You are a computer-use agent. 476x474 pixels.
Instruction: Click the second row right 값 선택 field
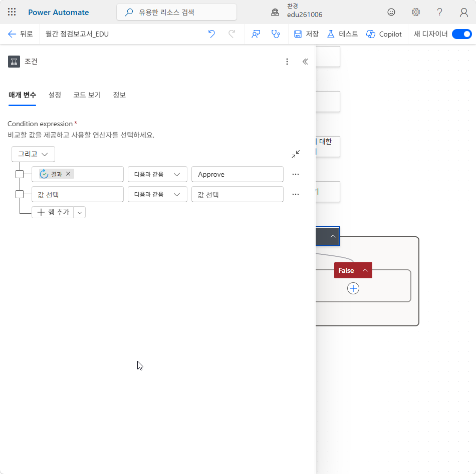[237, 194]
